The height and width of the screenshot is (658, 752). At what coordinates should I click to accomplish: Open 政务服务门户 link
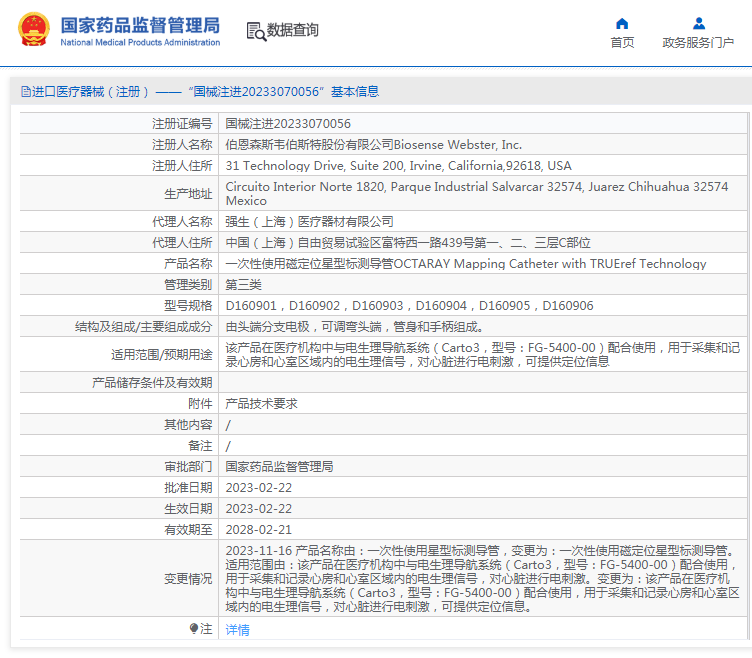[698, 43]
